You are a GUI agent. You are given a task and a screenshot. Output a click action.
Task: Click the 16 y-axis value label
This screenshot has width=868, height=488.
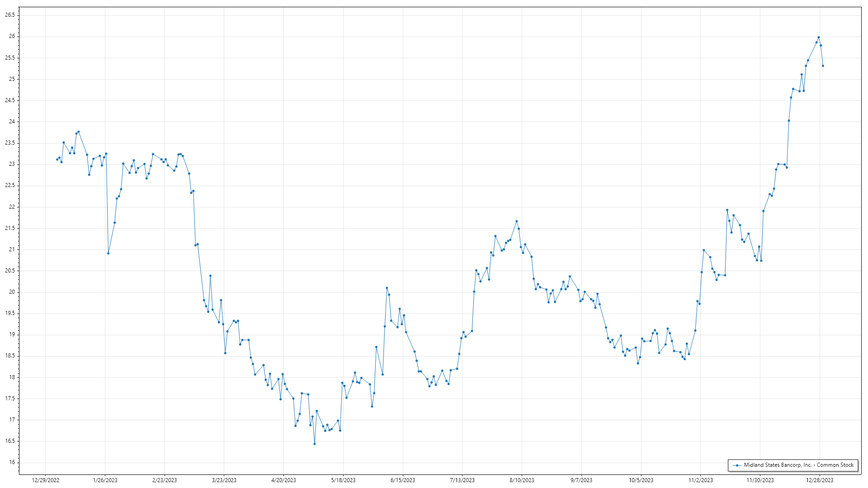(12, 462)
